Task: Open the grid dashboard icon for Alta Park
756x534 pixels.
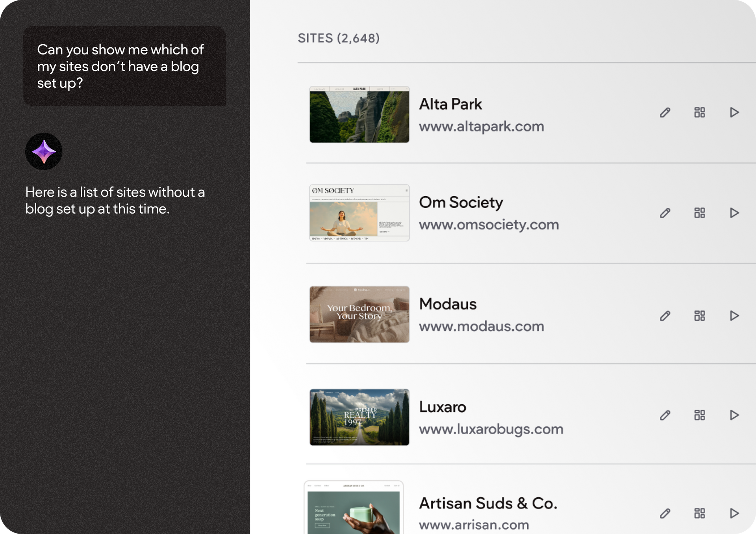Action: (x=699, y=112)
